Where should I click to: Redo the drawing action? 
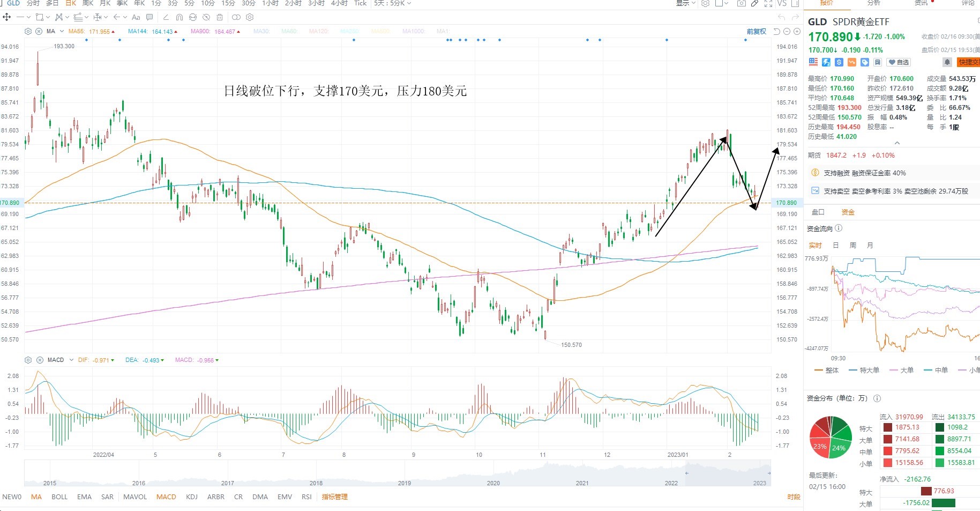click(795, 17)
